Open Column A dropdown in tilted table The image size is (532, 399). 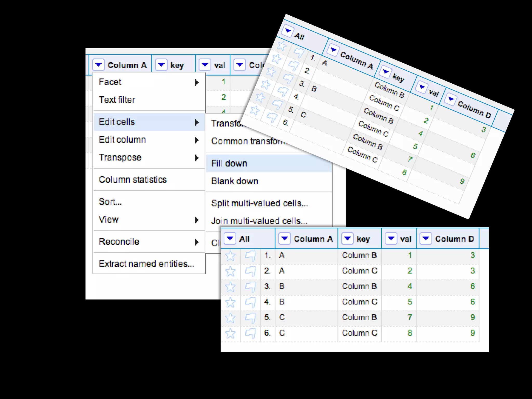point(333,50)
